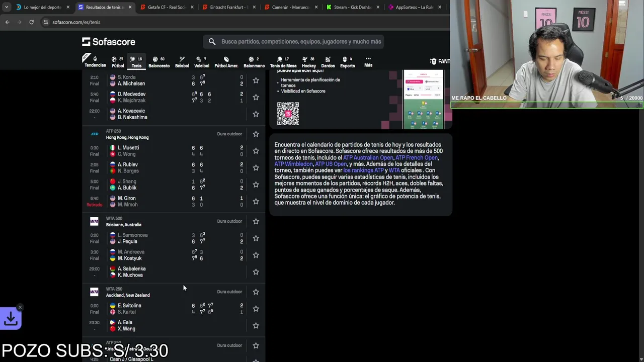This screenshot has width=644, height=362.
Task: Close the download overlay widget
Action: [x=20, y=307]
